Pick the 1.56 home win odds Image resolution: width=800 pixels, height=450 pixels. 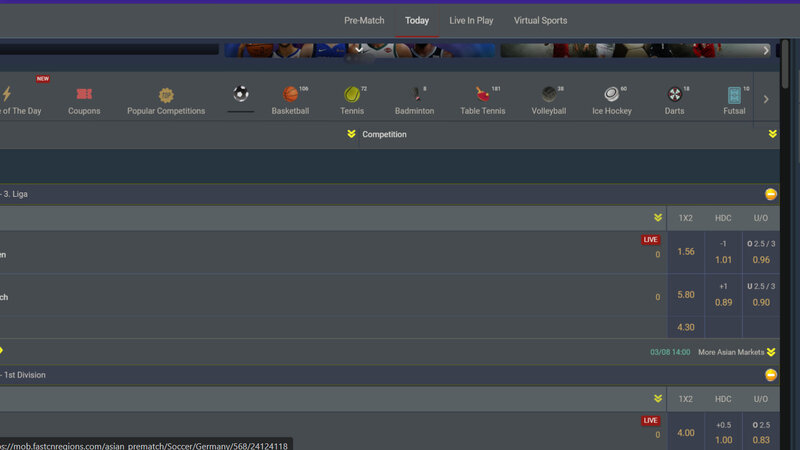(686, 252)
